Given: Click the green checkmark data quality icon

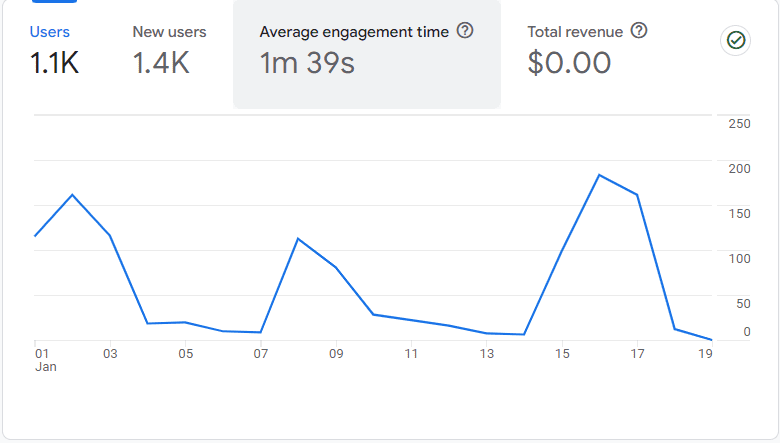Looking at the screenshot, I should tap(736, 40).
